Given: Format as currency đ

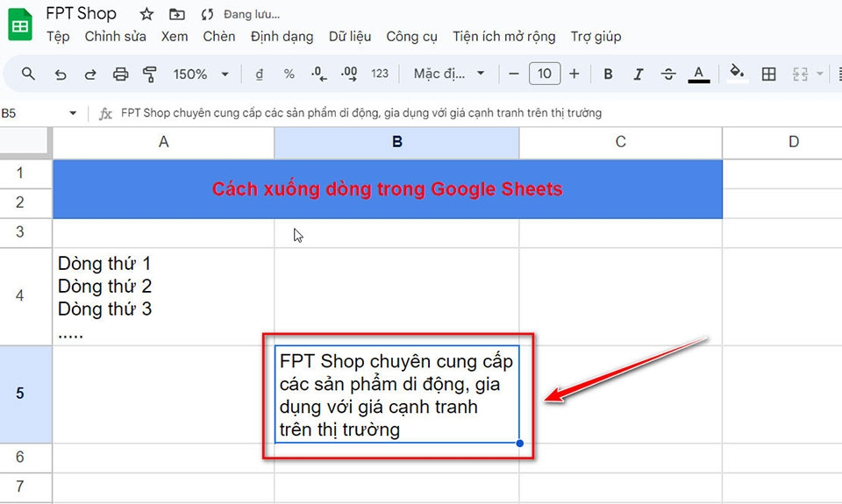Looking at the screenshot, I should tap(260, 75).
